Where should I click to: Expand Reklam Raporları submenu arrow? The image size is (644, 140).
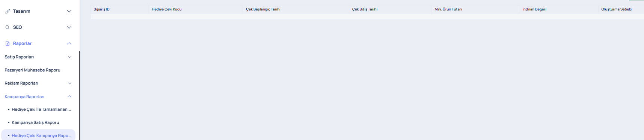coord(69,83)
